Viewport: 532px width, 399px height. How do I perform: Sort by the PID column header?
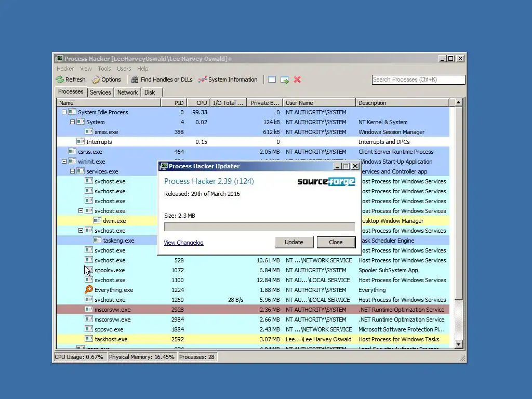pyautogui.click(x=173, y=102)
